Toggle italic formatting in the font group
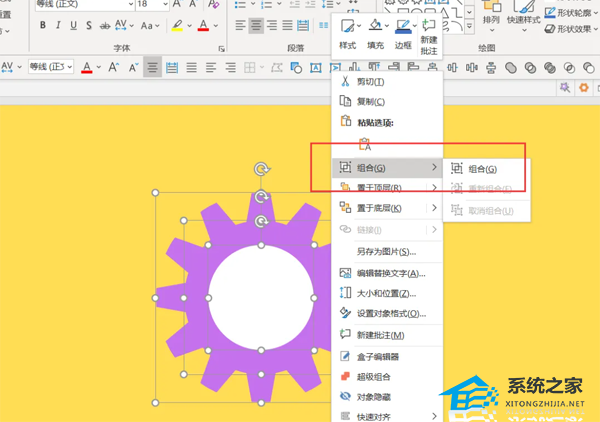Image resolution: width=600 pixels, height=422 pixels. 58,25
